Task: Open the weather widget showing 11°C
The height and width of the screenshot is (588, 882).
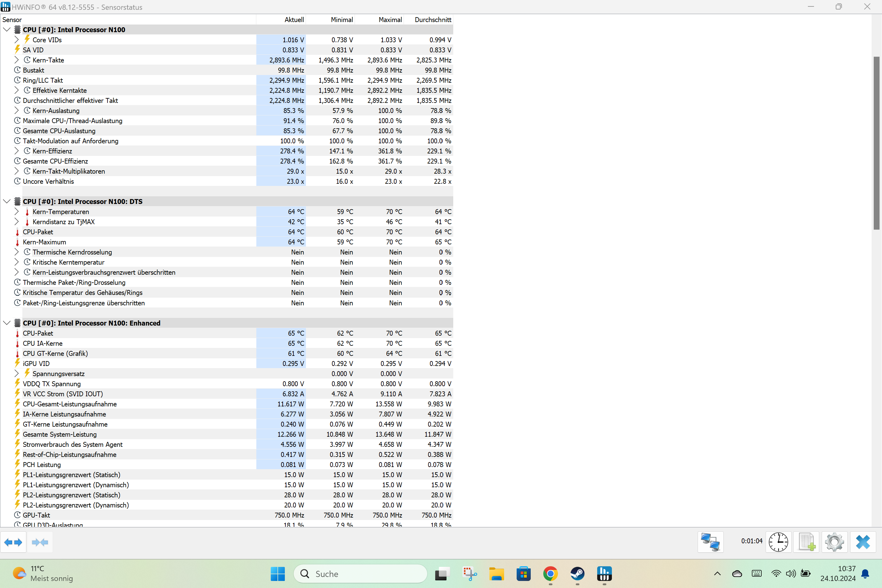Action: [x=43, y=573]
